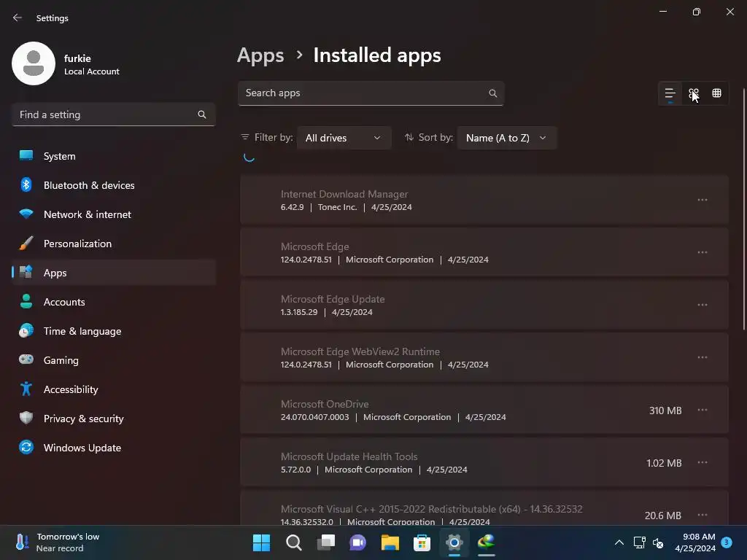
Task: Click the Find a setting field
Action: click(x=113, y=114)
